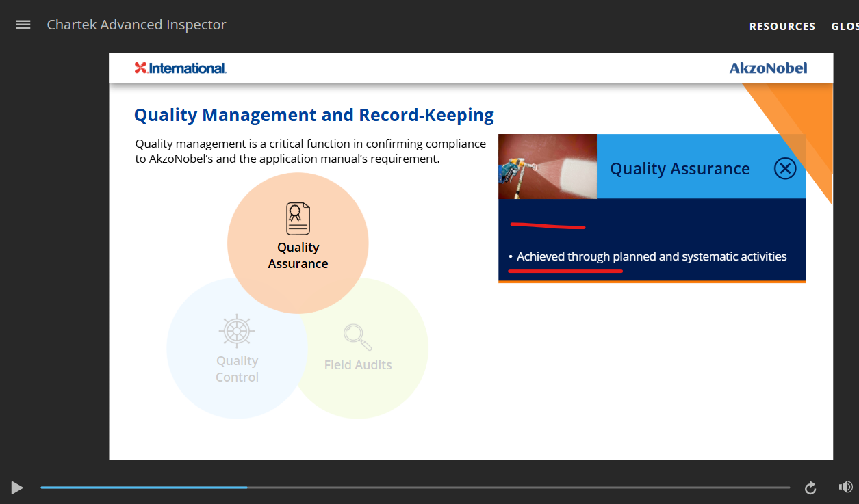Click the replay circular arrow icon
This screenshot has height=504, width=859.
[810, 488]
